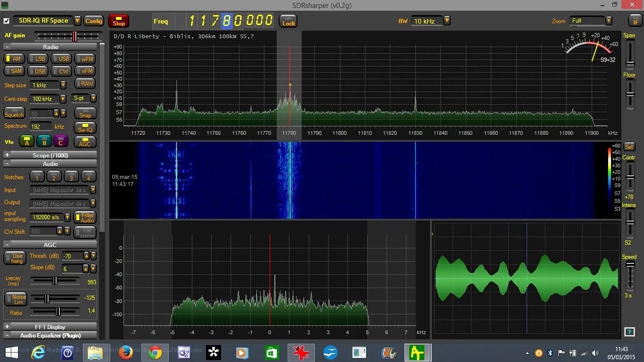Switch to AM demodulation mode
The width and height of the screenshot is (644, 362).
14,58
